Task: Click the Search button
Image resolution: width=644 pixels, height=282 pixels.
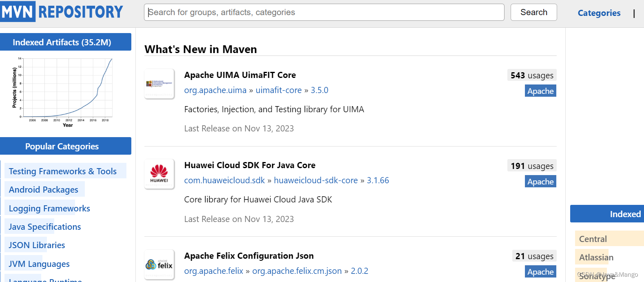Action: [534, 12]
